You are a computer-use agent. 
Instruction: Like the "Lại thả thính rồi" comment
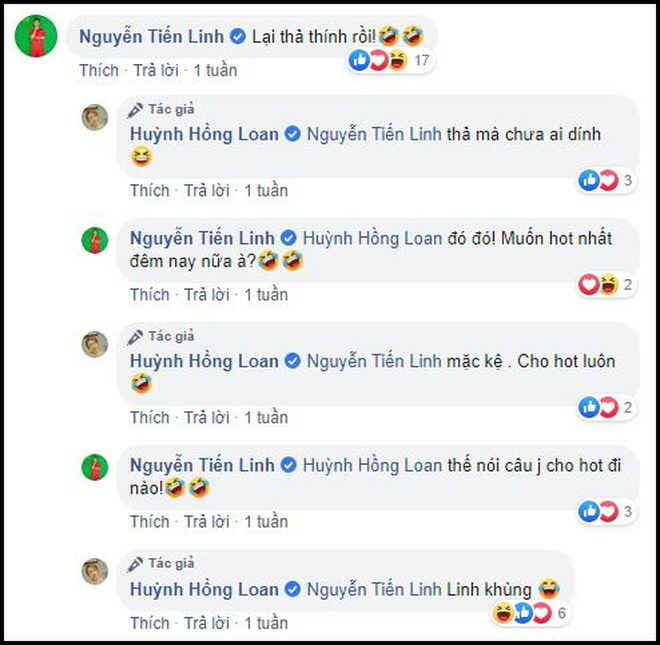(x=98, y=71)
